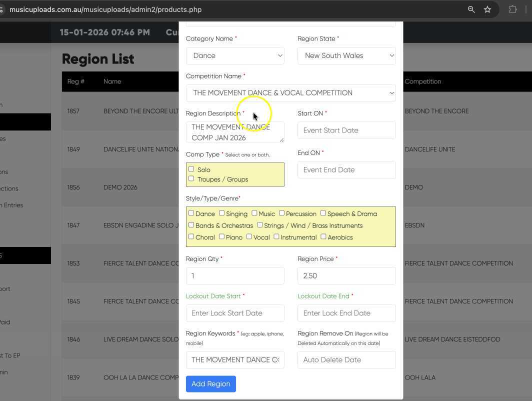Bookmark this page with the star icon
532x401 pixels.
487,9
